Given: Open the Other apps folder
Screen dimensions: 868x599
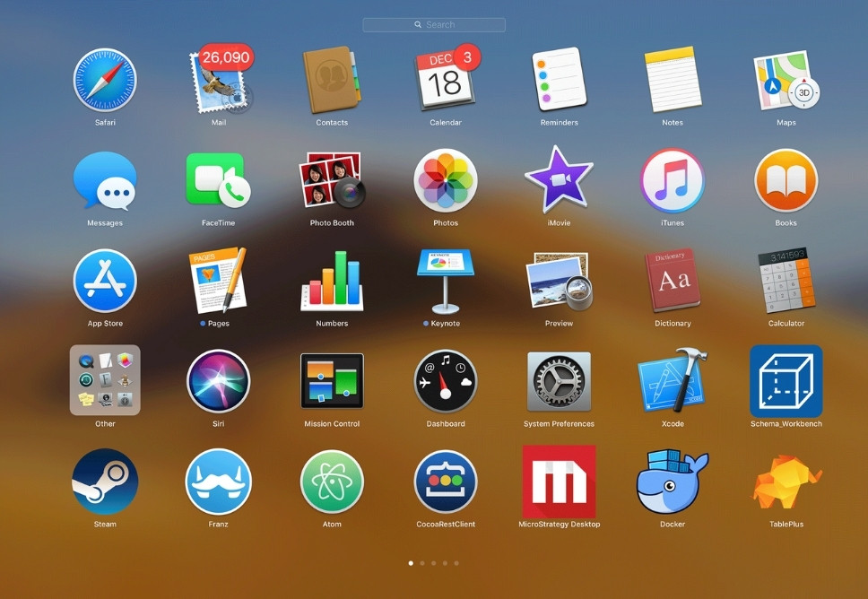Looking at the screenshot, I should pyautogui.click(x=105, y=380).
